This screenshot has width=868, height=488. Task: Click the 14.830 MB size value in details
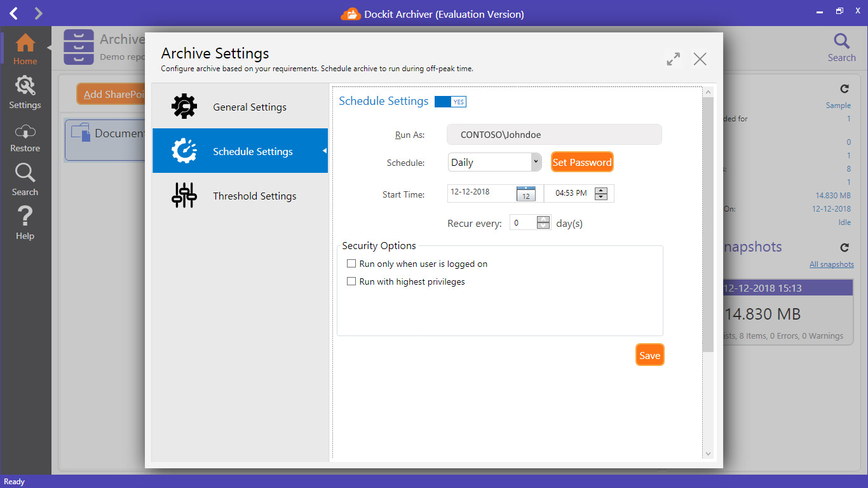833,196
